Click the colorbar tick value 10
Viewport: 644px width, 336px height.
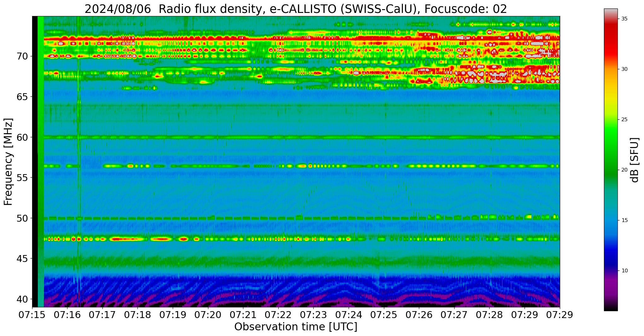(624, 271)
